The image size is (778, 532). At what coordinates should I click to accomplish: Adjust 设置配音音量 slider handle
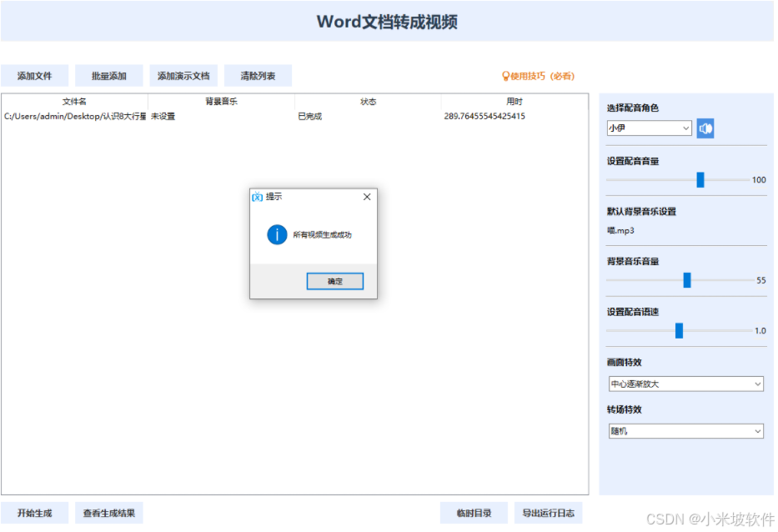point(700,179)
